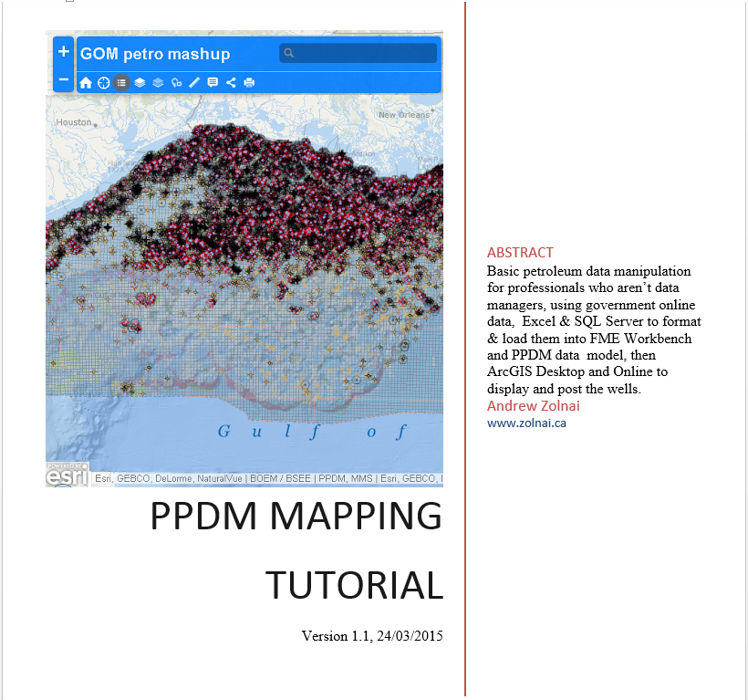
Task: Click the GOM petro mashup title bar
Action: click(153, 53)
